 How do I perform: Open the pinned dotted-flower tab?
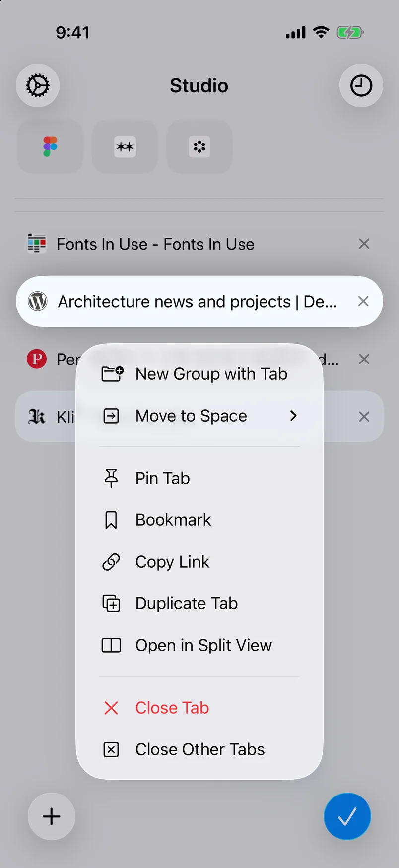tap(199, 146)
